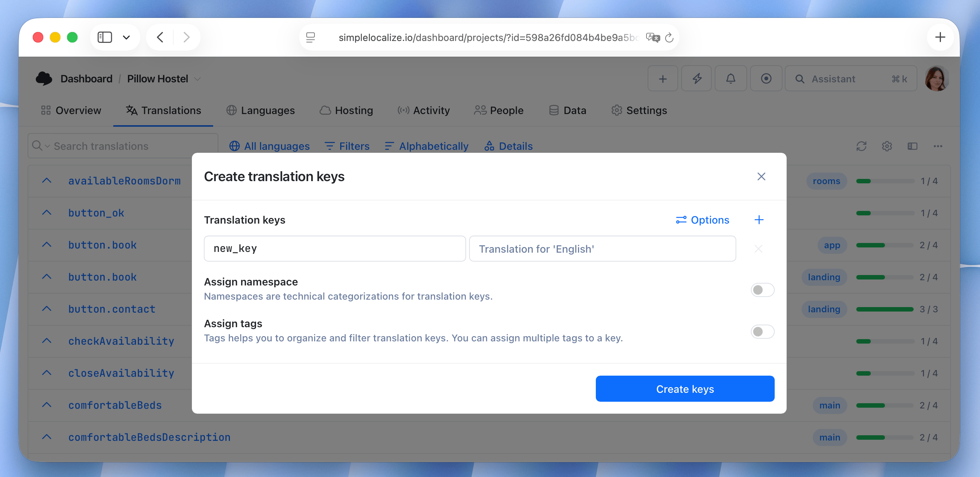The height and width of the screenshot is (477, 980).
Task: Collapse the closeAvailability row
Action: tap(47, 373)
